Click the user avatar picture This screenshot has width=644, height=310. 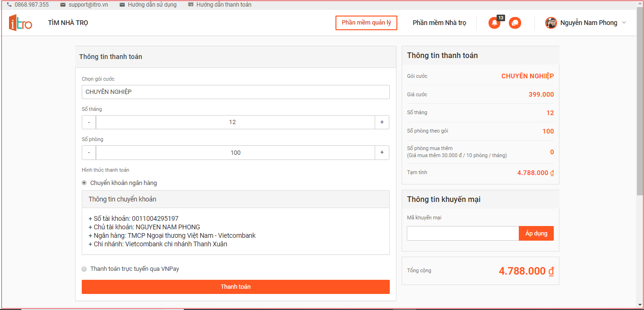(551, 23)
